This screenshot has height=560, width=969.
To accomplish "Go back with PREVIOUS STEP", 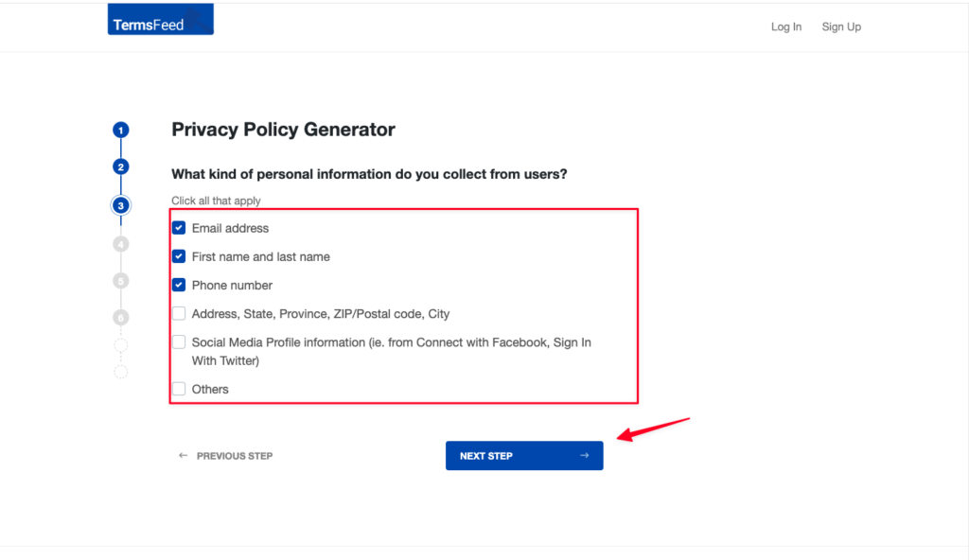I will (x=234, y=456).
